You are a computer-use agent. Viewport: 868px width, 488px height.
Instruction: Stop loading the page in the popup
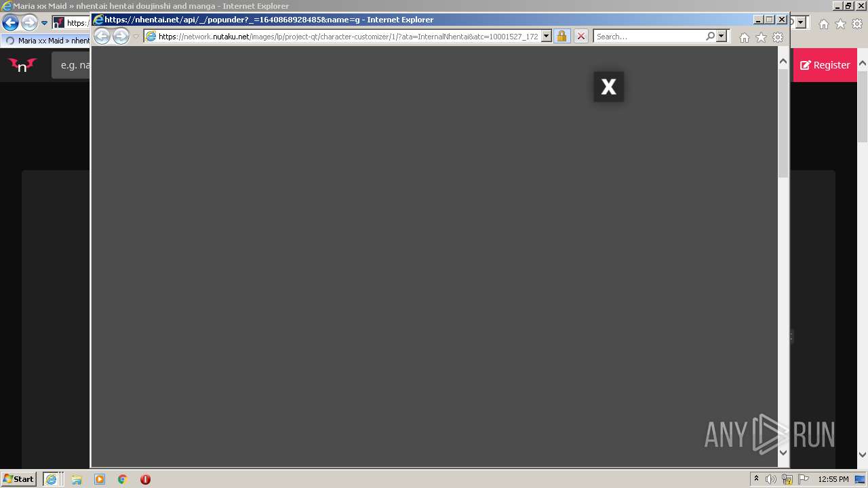pyautogui.click(x=581, y=36)
